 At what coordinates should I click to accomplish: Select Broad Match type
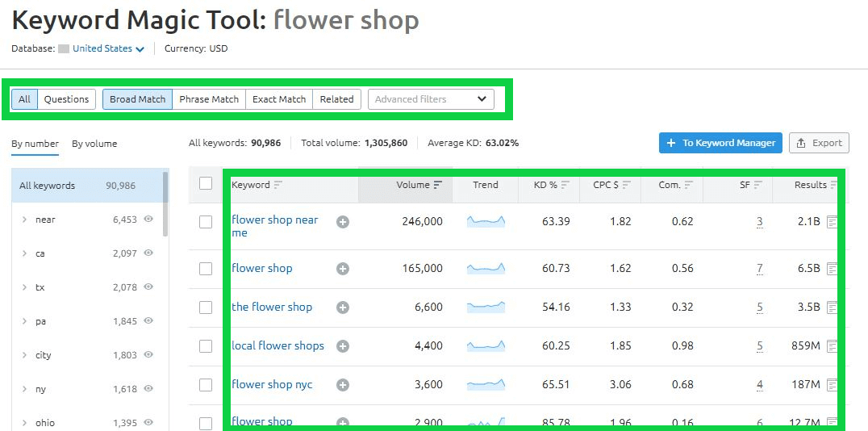[137, 99]
